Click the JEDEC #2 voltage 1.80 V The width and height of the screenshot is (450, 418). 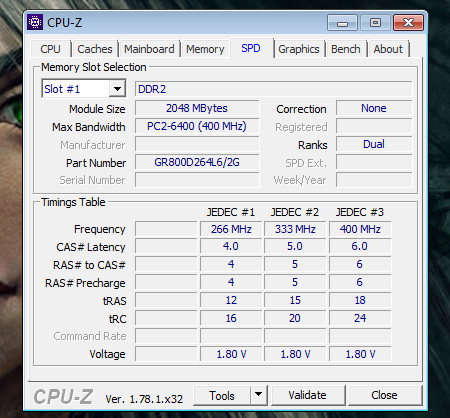pyautogui.click(x=295, y=354)
